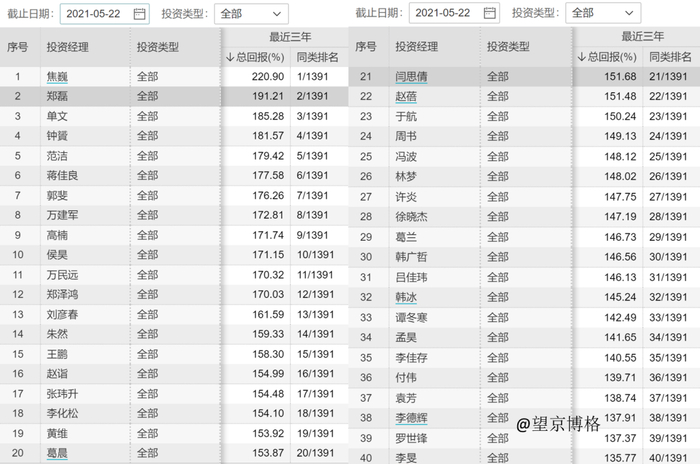700x464 pixels.
Task: Select manager name 葛兰
Action: coord(406,237)
